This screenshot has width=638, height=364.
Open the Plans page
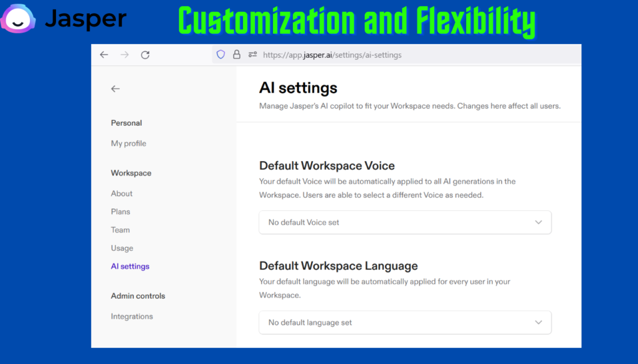[x=120, y=212]
